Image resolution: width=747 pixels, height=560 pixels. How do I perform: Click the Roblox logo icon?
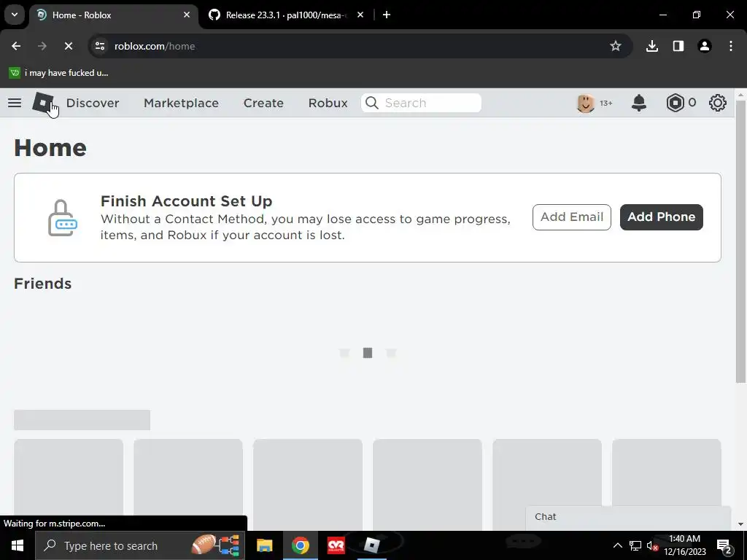[44, 103]
